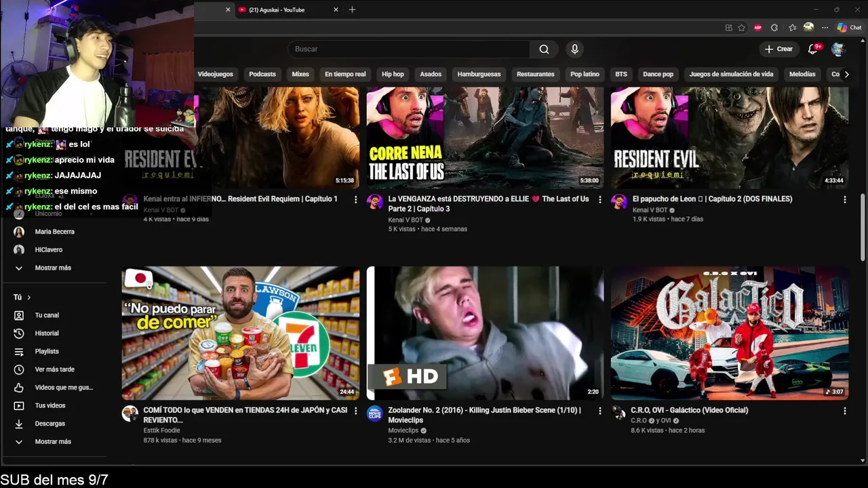Select the Hamburguesas filter chip
Image resolution: width=868 pixels, height=488 pixels.
479,74
